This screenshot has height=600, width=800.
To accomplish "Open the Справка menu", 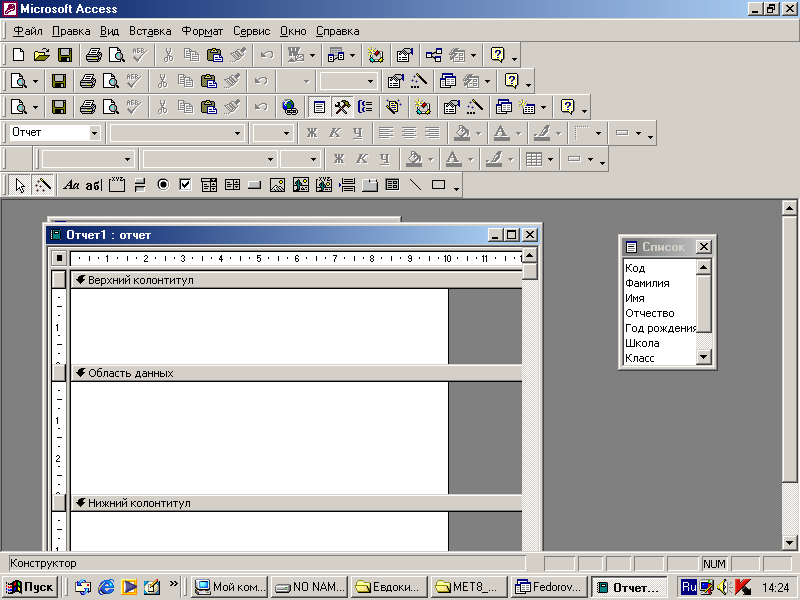I will (x=337, y=31).
